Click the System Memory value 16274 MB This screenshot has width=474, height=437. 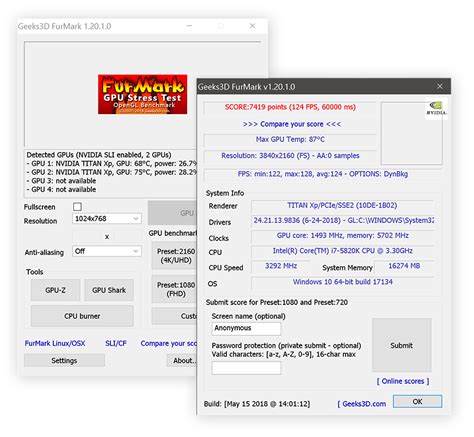[x=404, y=266]
